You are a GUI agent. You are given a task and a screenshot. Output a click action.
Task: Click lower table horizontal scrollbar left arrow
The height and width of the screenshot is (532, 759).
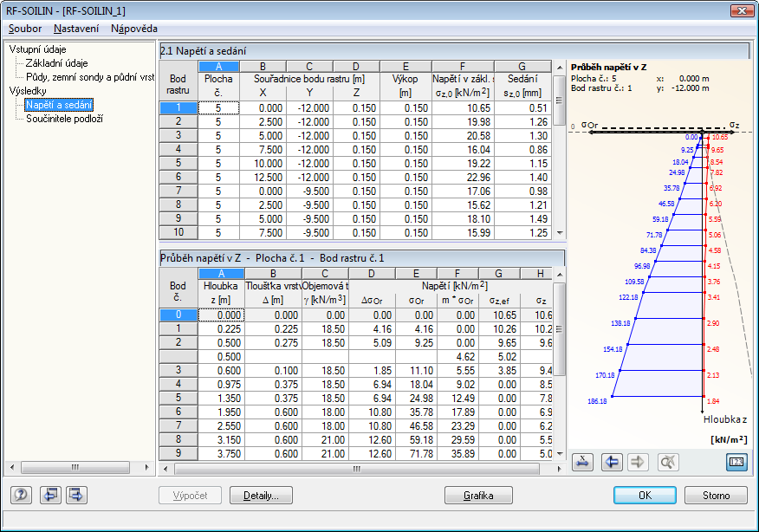pyautogui.click(x=165, y=469)
